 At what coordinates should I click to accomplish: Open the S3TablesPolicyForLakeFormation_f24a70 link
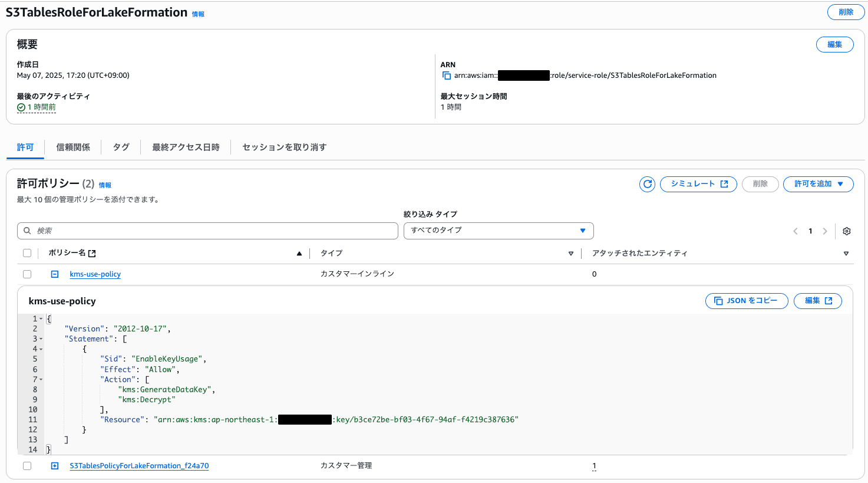(x=139, y=466)
